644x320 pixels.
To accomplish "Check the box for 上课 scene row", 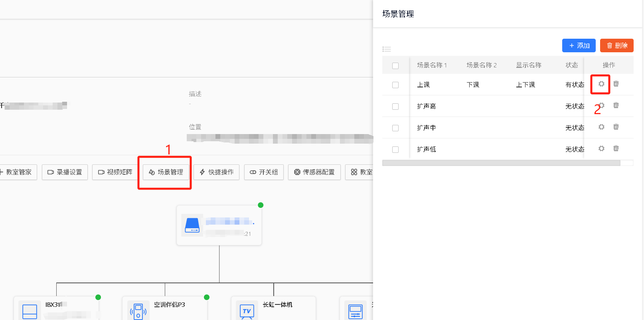I will 395,85.
